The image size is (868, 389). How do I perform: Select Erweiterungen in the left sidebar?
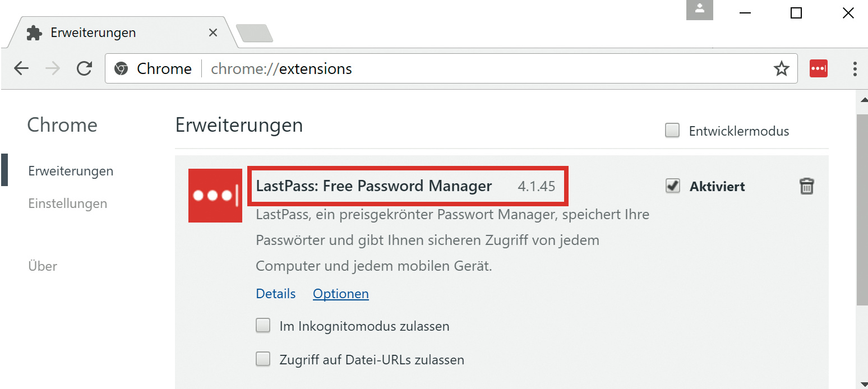coord(71,171)
